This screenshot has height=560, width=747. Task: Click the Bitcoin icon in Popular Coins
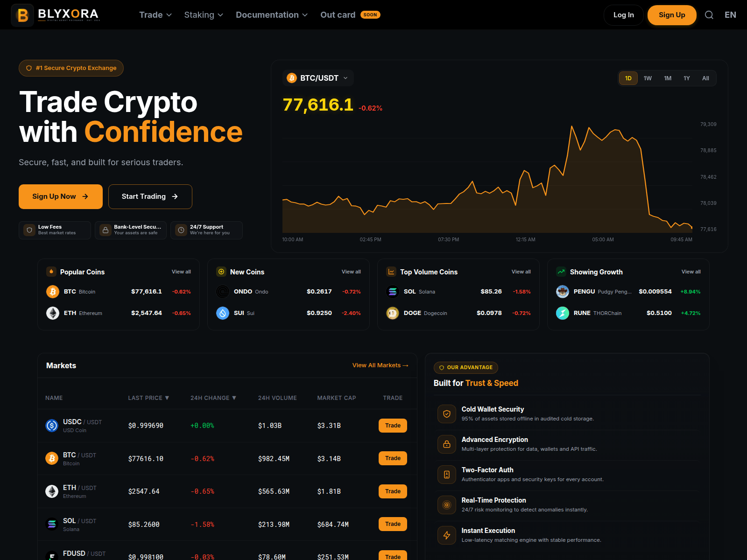coord(53,292)
